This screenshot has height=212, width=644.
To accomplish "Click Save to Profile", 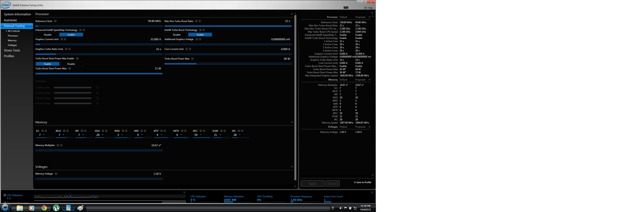I will (363, 183).
